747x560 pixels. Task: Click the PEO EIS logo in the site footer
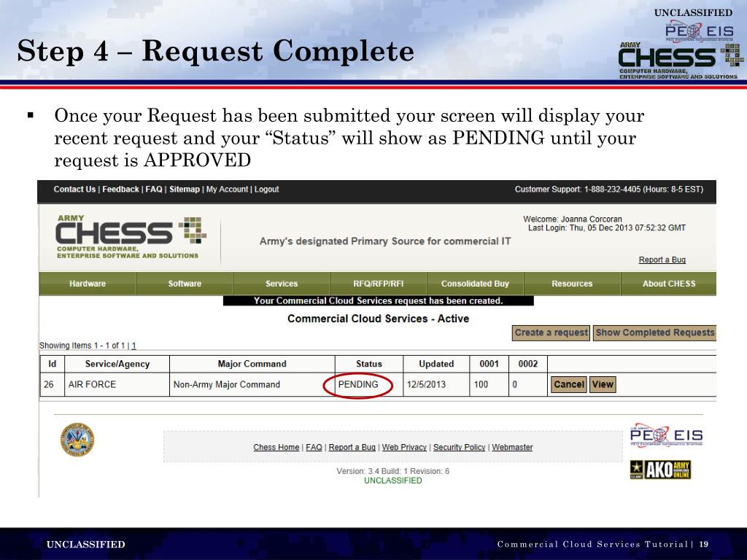pyautogui.click(x=666, y=435)
